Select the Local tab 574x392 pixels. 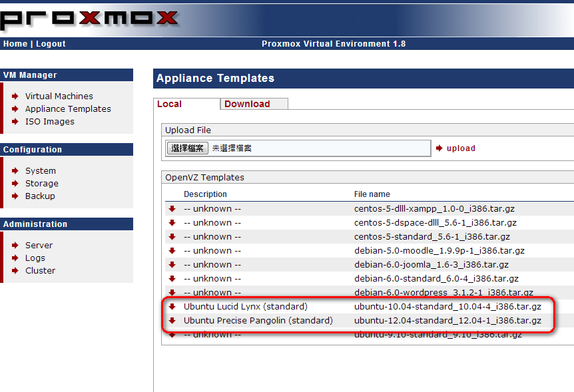click(x=170, y=104)
